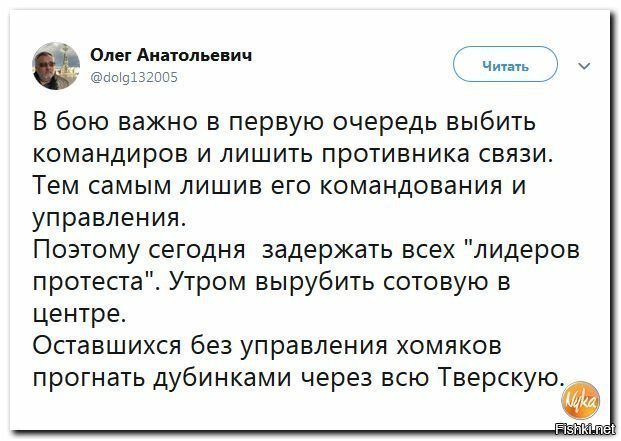The height and width of the screenshot is (441, 621).
Task: Click the words 'прогнать дубинками'
Action: [x=162, y=378]
